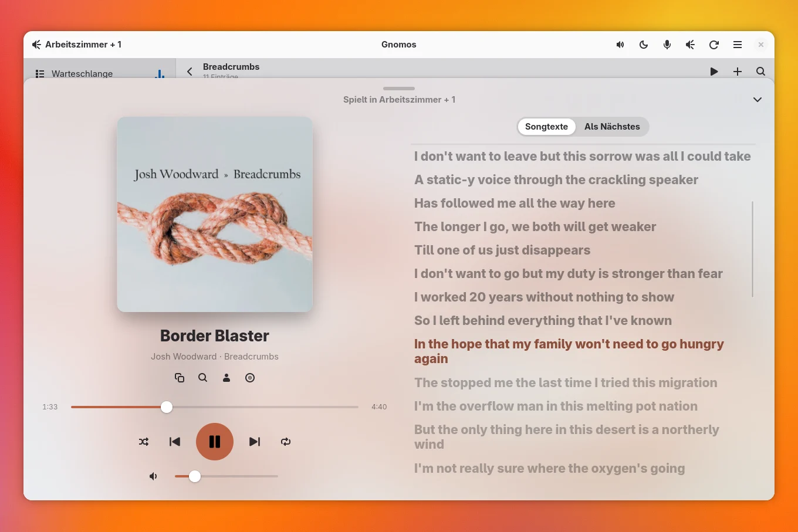The image size is (798, 532).
Task: Open artist page via the person icon
Action: (226, 378)
